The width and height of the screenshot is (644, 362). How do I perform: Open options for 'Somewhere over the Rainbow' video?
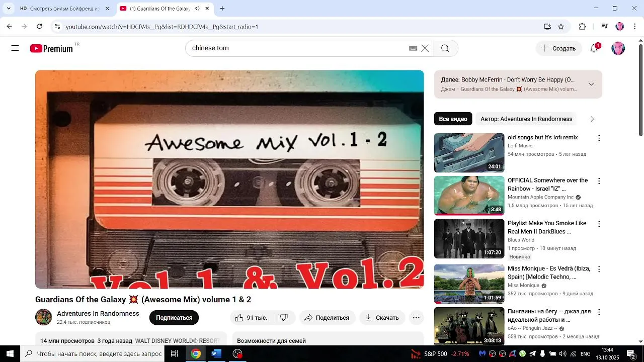pos(599,181)
